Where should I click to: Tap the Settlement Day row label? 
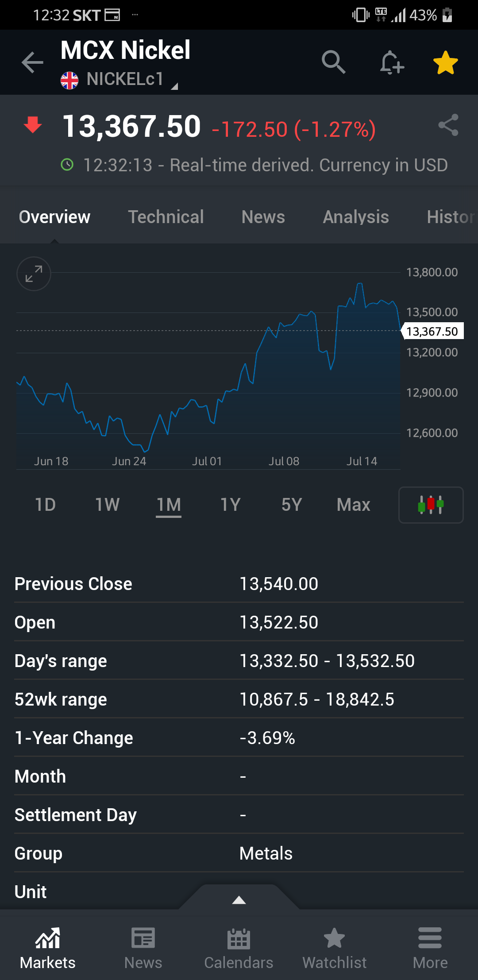point(76,815)
